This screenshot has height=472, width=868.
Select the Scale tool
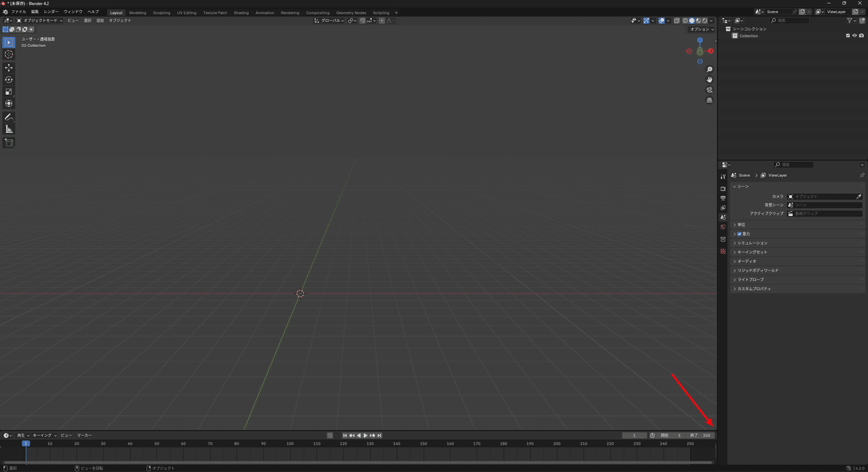coord(9,92)
